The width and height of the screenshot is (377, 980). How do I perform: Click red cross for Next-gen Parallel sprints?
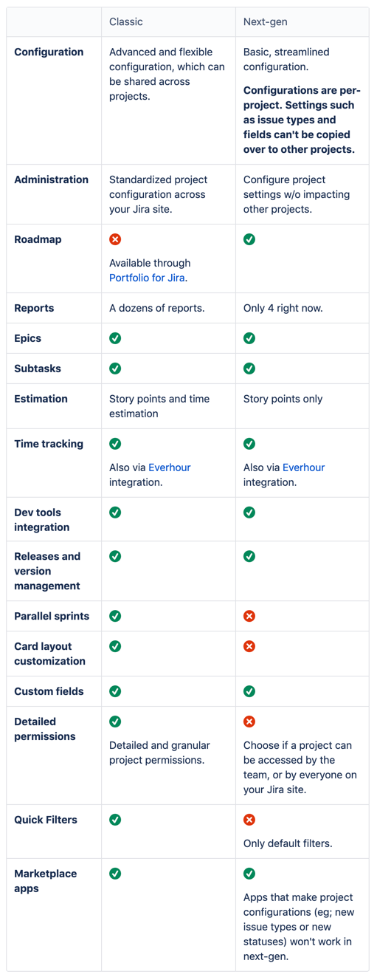click(x=249, y=616)
